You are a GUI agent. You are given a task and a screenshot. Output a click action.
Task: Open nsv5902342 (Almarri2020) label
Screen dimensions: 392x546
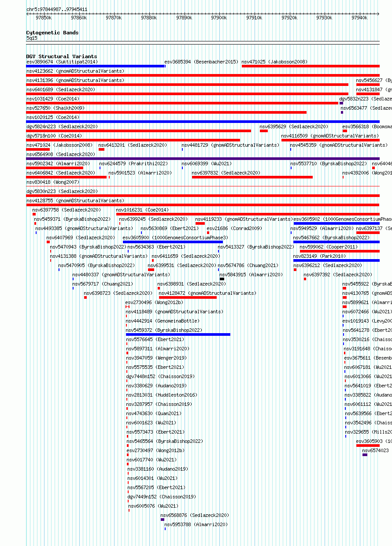58,163
